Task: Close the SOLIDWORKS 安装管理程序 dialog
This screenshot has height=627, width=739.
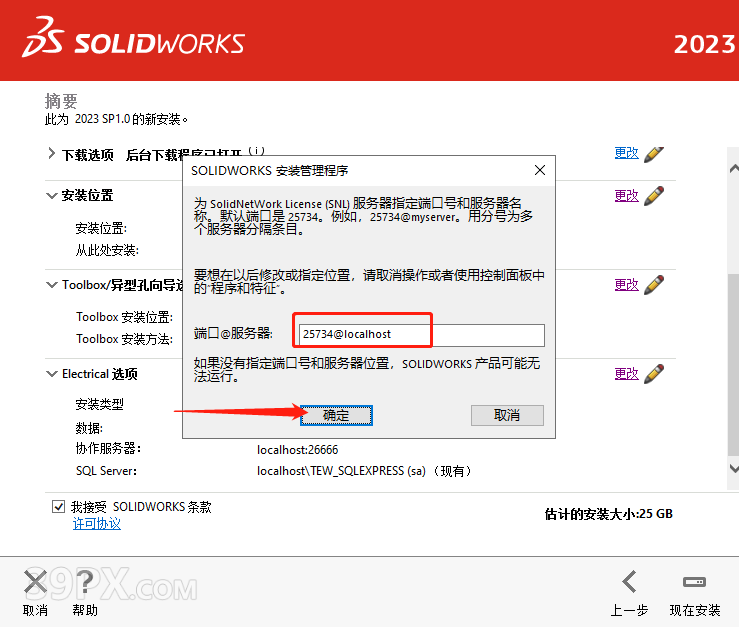Action: 540,171
